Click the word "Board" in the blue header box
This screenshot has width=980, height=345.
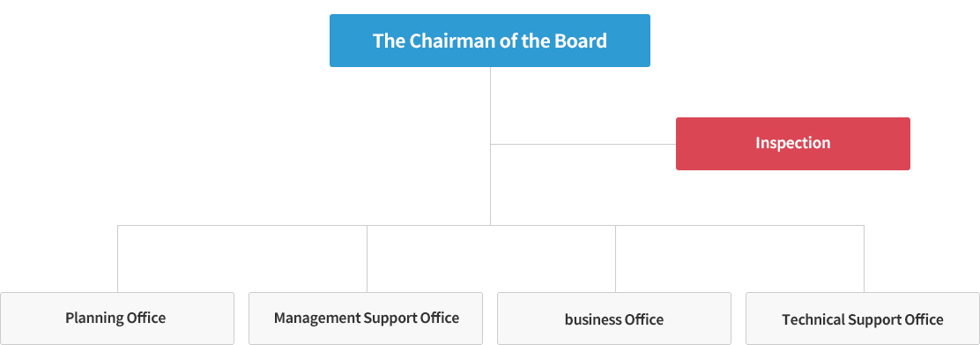pyautogui.click(x=581, y=41)
